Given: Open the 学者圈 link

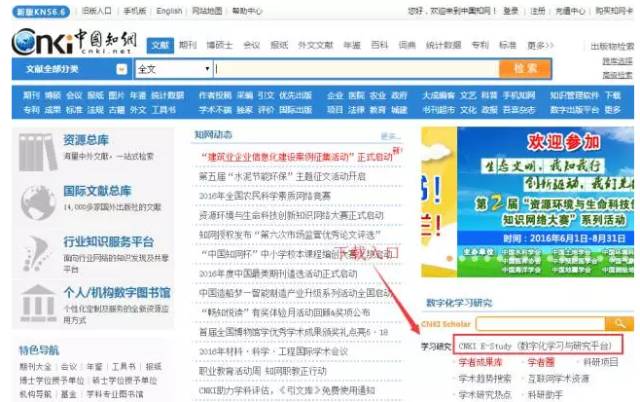Looking at the screenshot, I should point(541,362).
